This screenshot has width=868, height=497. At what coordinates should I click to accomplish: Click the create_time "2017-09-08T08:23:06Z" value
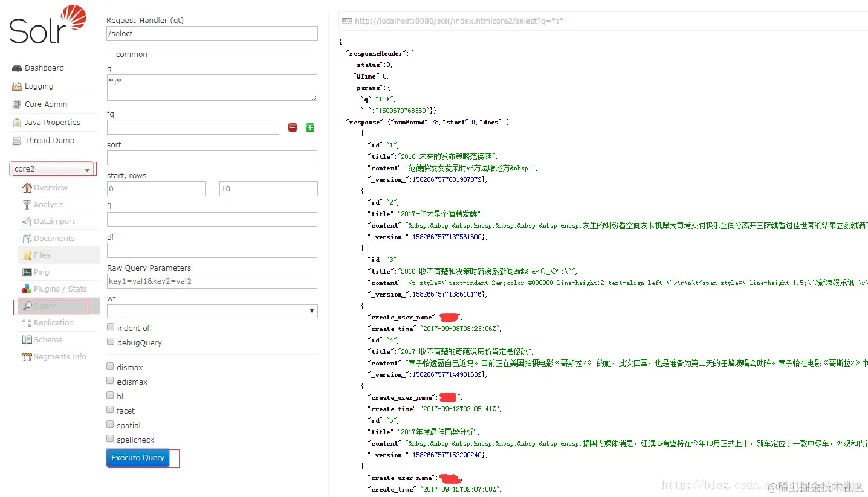tap(461, 329)
